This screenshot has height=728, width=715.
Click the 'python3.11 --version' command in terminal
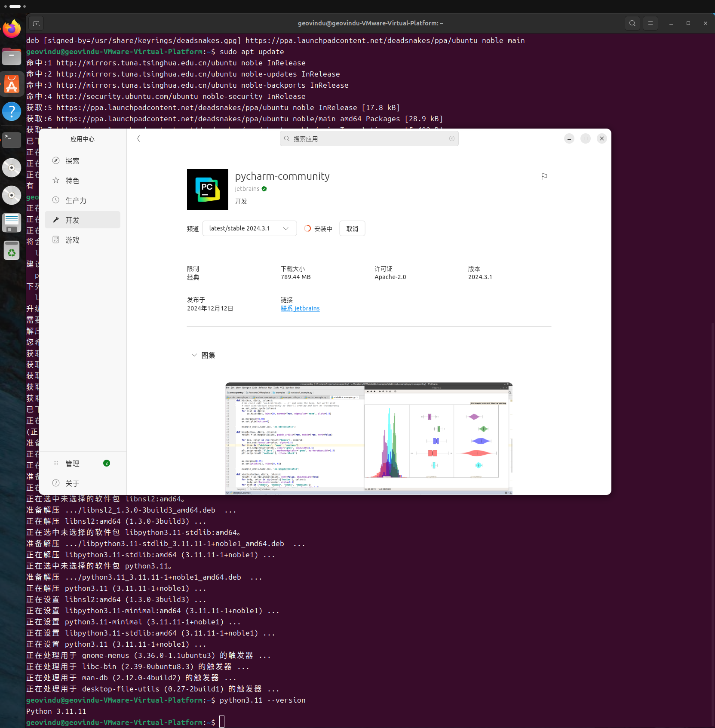click(263, 700)
